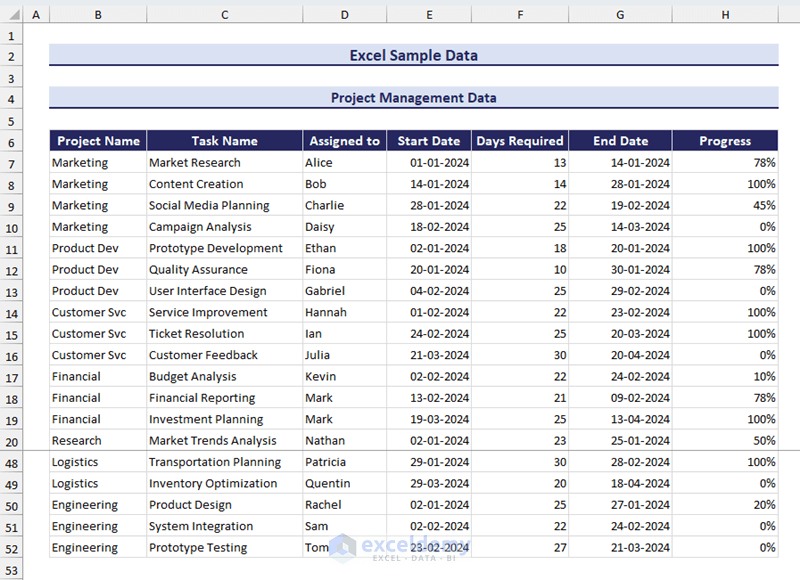Select column C header
The height and width of the screenshot is (580, 800).
tap(225, 15)
